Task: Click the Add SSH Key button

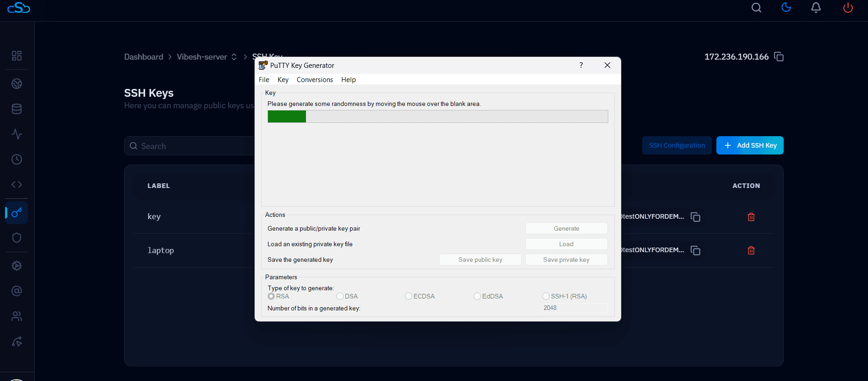Action: point(749,145)
